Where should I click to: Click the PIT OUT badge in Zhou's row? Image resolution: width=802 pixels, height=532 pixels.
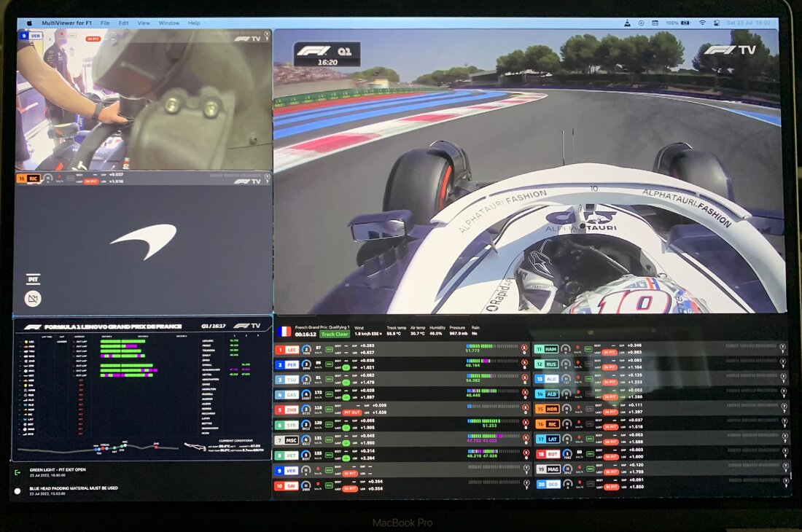coord(352,412)
